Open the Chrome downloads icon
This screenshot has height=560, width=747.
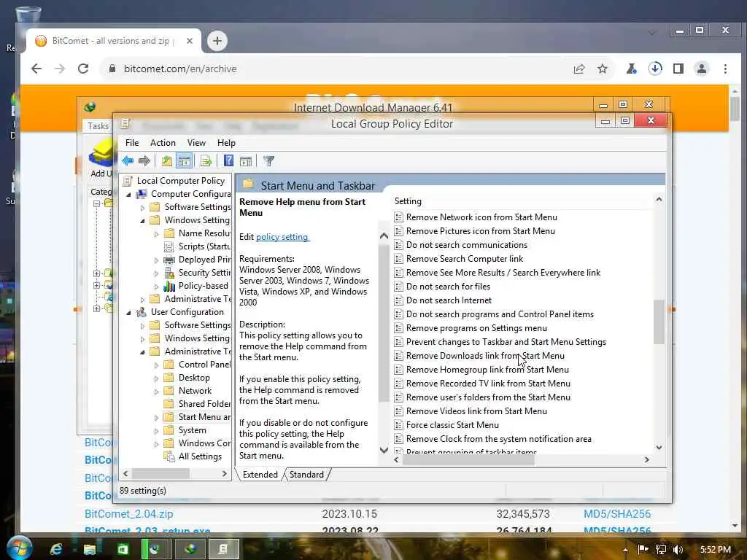click(655, 69)
